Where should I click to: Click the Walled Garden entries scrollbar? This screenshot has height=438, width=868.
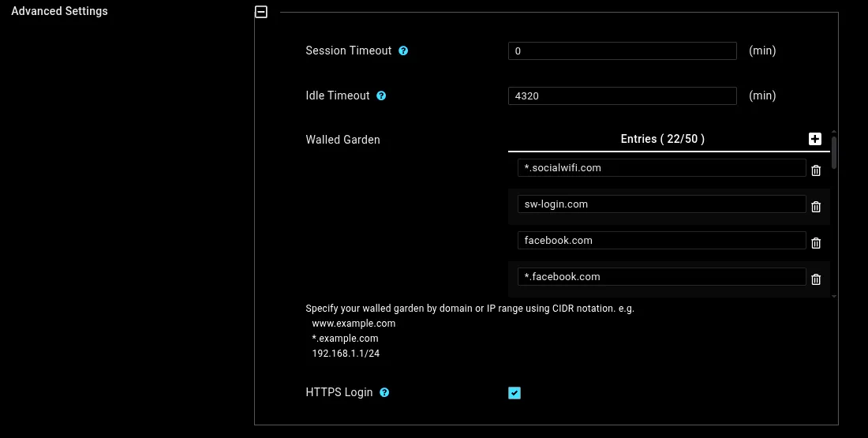834,152
